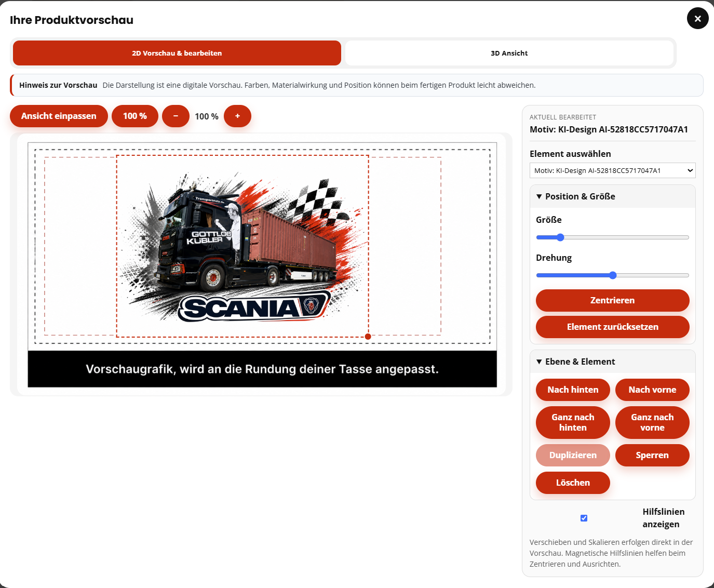Open the Element auswählen dropdown
The height and width of the screenshot is (588, 714).
[x=612, y=170]
